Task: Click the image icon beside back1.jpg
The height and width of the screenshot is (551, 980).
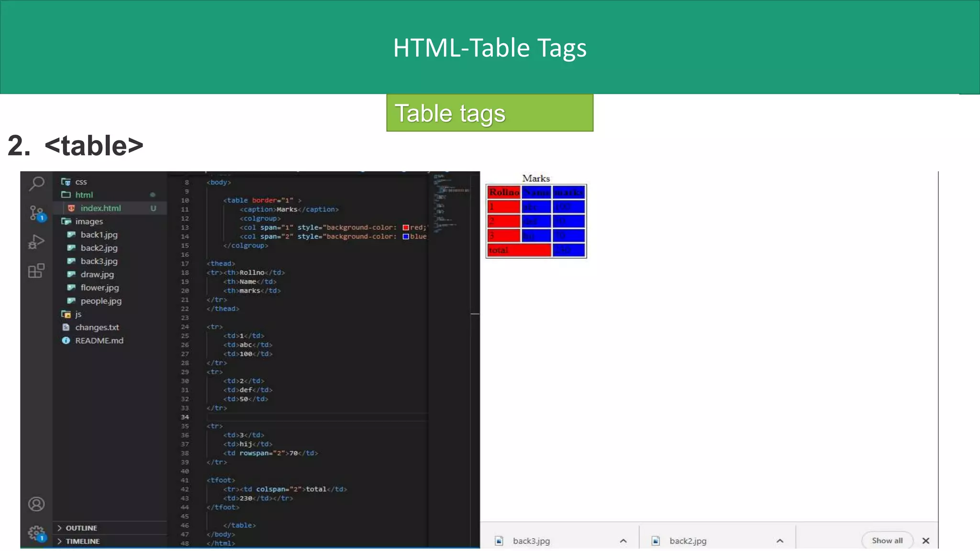Action: pos(71,234)
